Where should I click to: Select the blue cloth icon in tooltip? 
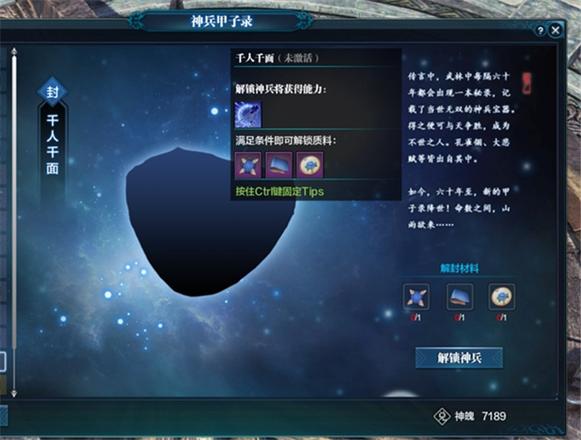(x=279, y=165)
